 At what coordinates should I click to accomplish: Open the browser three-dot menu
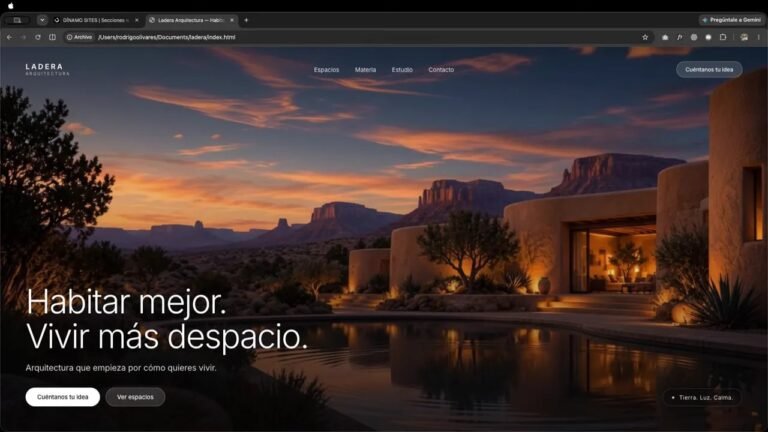(759, 37)
